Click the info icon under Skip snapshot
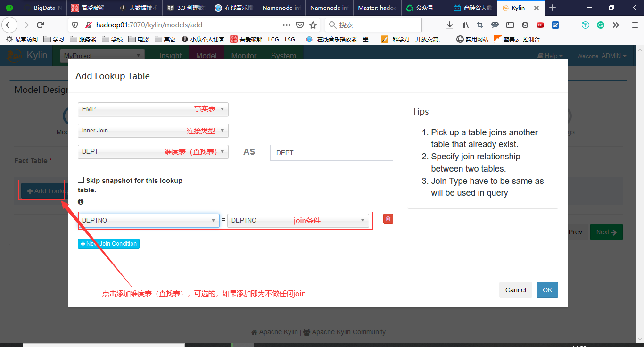 point(81,202)
